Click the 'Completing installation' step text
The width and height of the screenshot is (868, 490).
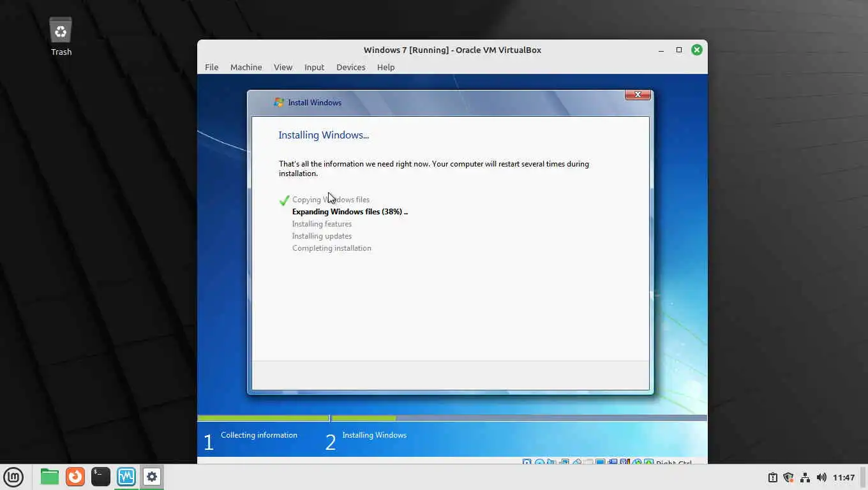coord(331,248)
